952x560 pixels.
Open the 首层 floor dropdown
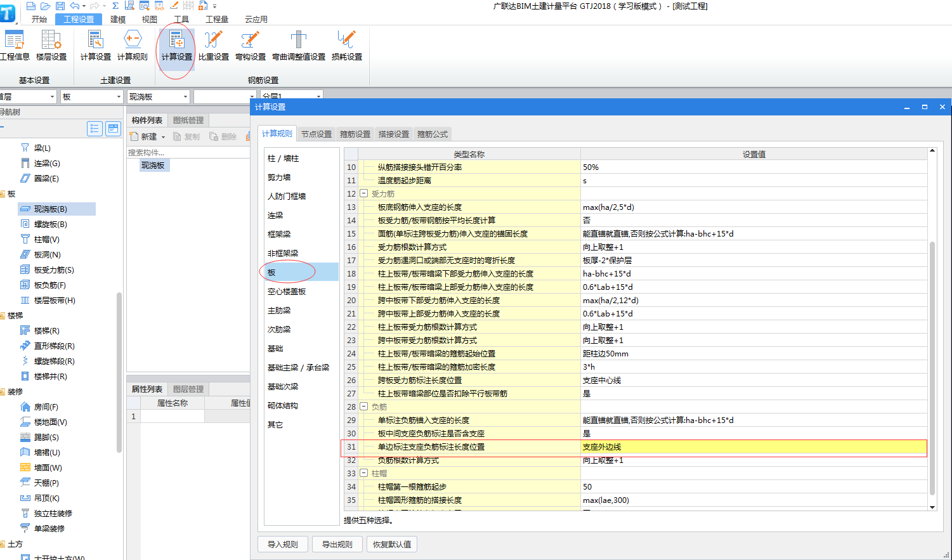(52, 96)
